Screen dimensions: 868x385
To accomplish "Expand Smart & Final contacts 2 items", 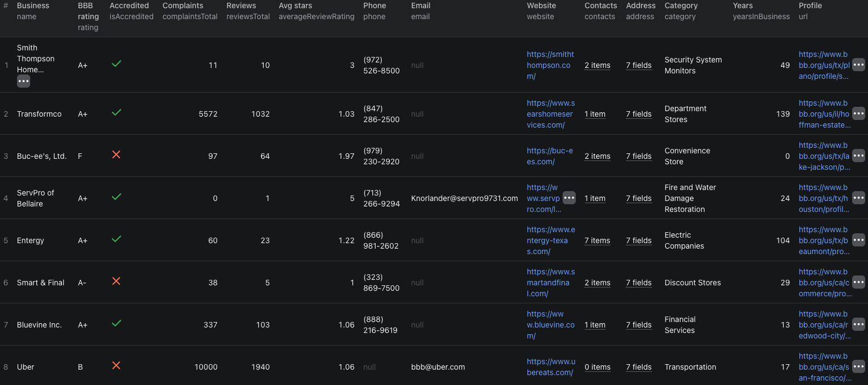I will click(x=597, y=283).
